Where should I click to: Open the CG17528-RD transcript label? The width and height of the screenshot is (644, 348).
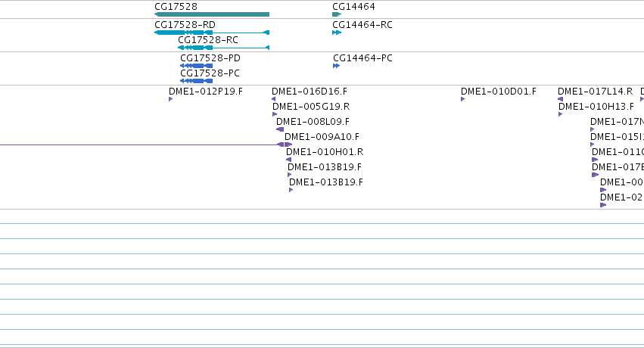point(185,25)
